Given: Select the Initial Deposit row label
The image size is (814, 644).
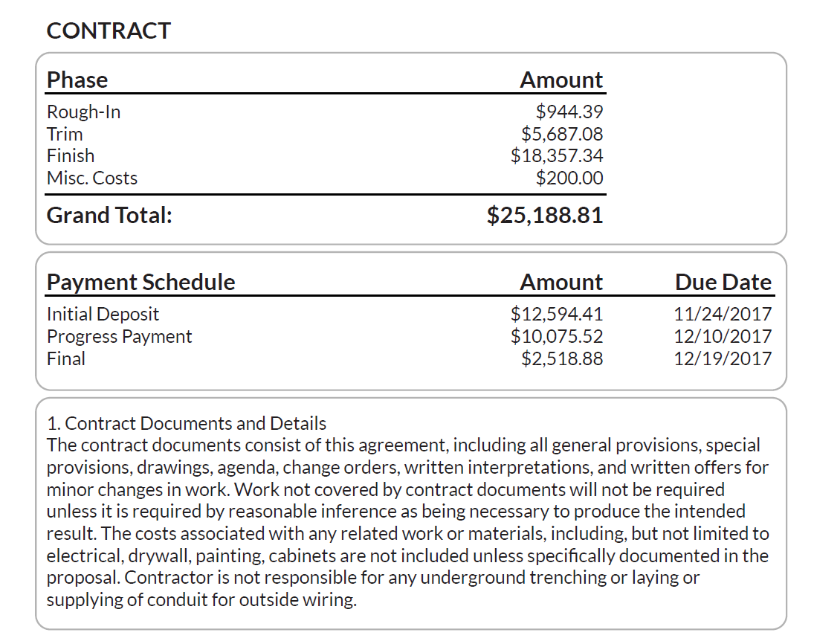Looking at the screenshot, I should [103, 315].
